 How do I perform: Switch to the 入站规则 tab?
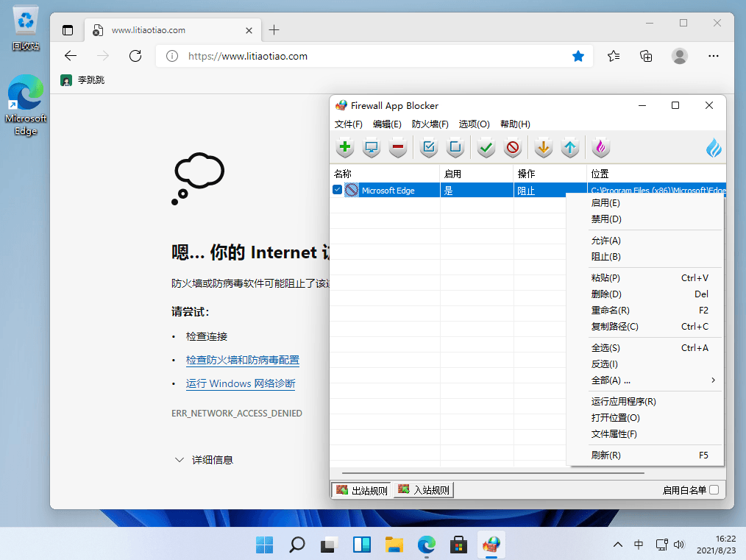(424, 490)
